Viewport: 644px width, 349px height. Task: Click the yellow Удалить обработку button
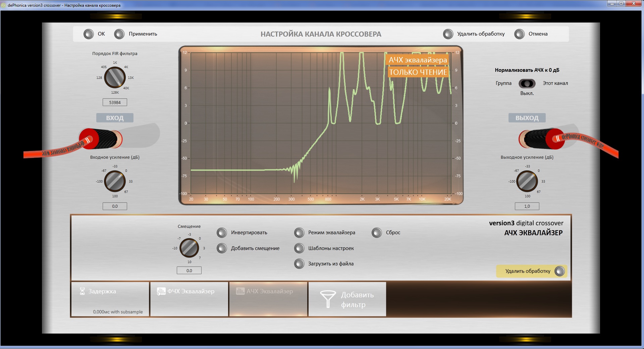(532, 271)
